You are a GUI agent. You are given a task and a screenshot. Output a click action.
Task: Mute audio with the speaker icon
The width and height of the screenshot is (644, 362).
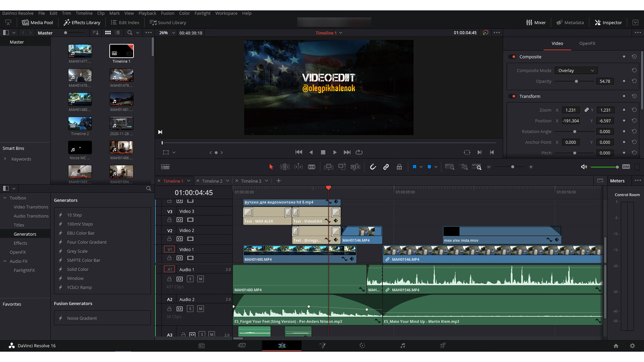pyautogui.click(x=584, y=167)
